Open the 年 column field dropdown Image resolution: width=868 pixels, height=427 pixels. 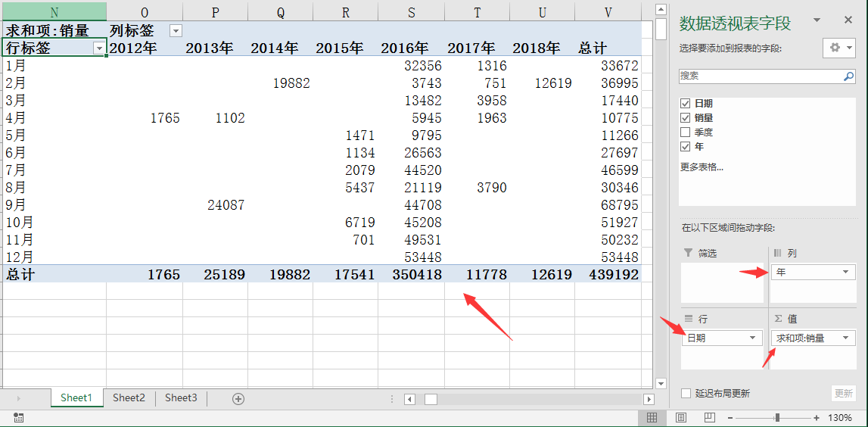click(845, 272)
